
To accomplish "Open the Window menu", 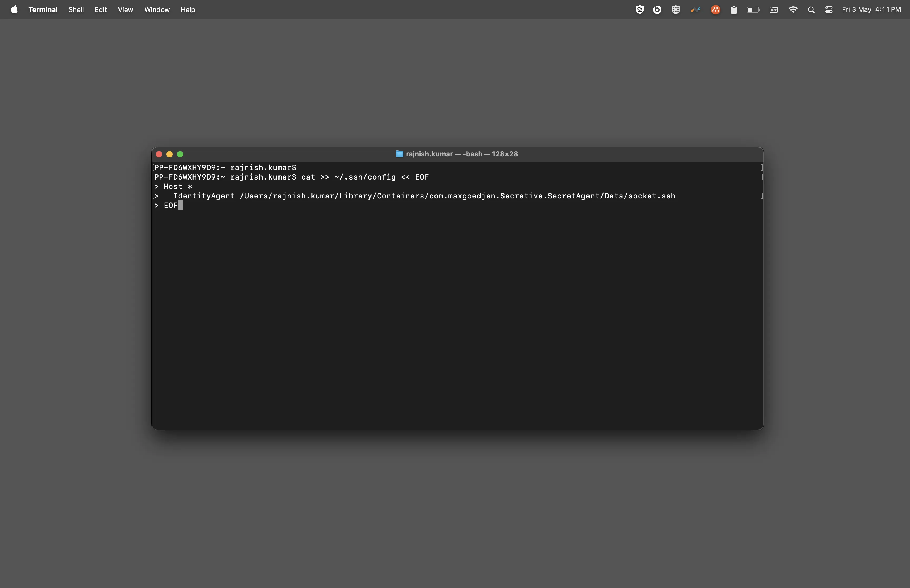I will pyautogui.click(x=157, y=9).
